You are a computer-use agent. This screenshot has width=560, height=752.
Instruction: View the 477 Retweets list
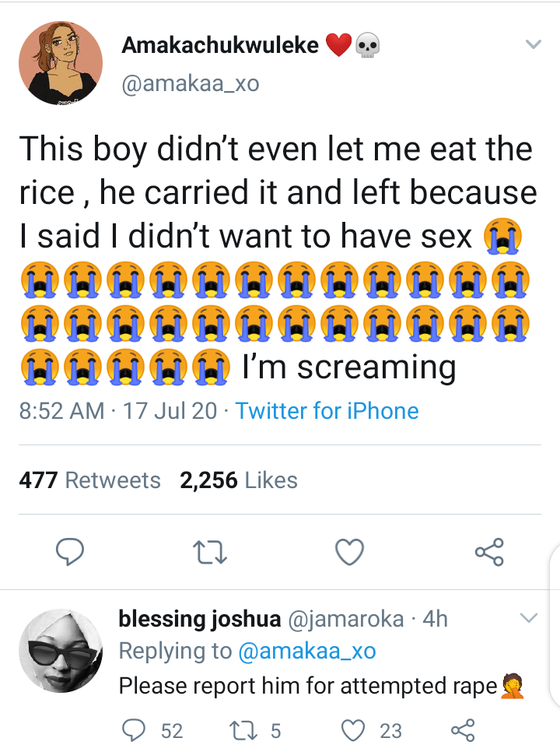[89, 480]
